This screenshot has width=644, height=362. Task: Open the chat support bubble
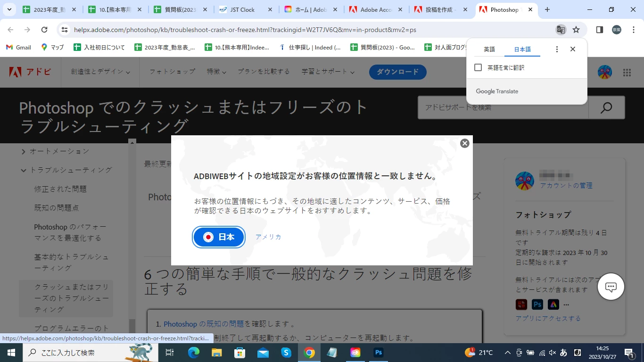click(611, 287)
